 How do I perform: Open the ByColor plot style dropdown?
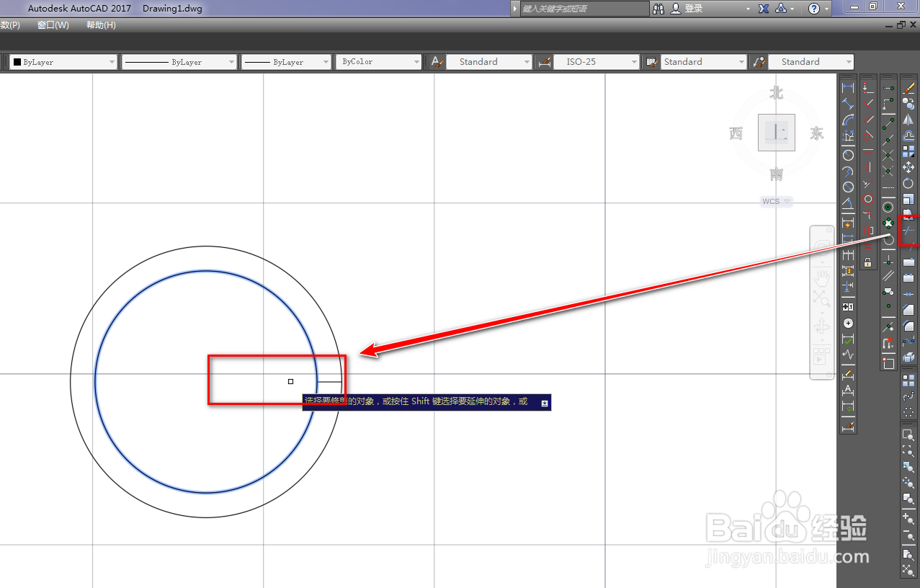click(378, 62)
